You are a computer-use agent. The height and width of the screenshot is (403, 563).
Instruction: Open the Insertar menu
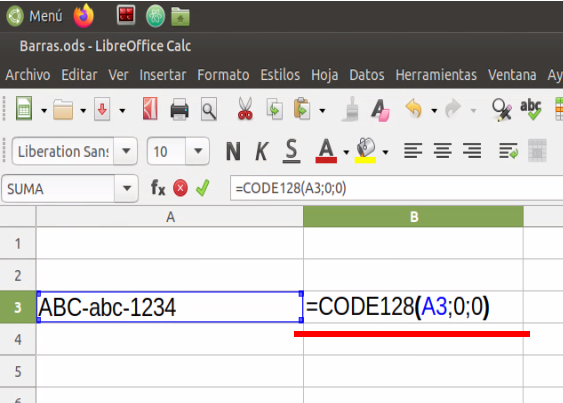(163, 75)
